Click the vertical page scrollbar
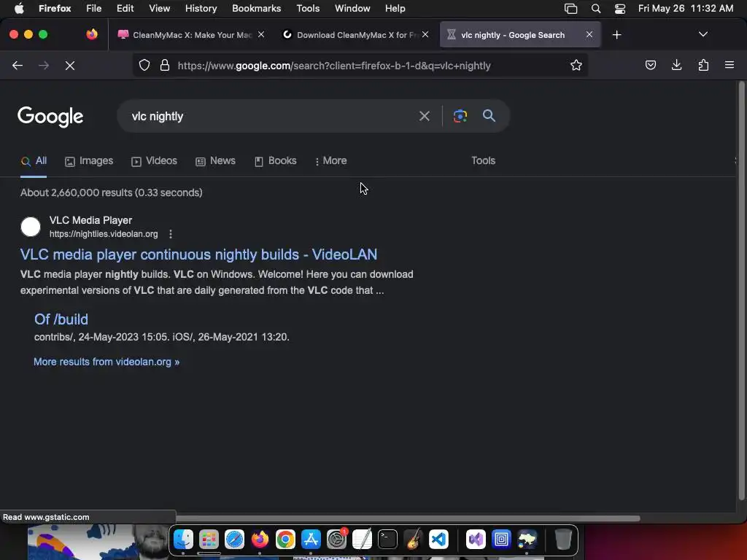The width and height of the screenshot is (747, 560). point(741,292)
